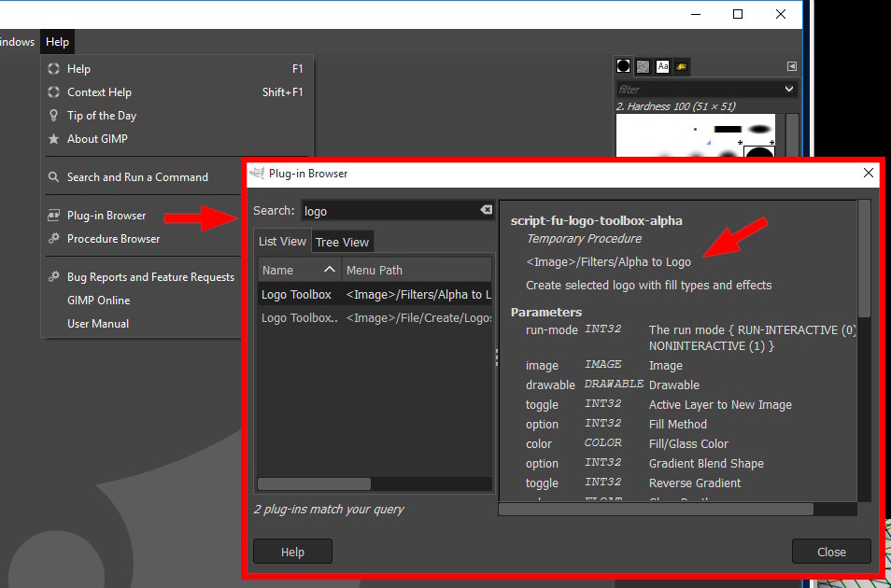This screenshot has width=891, height=588.
Task: Click the Context Help icon
Action: coord(53,92)
